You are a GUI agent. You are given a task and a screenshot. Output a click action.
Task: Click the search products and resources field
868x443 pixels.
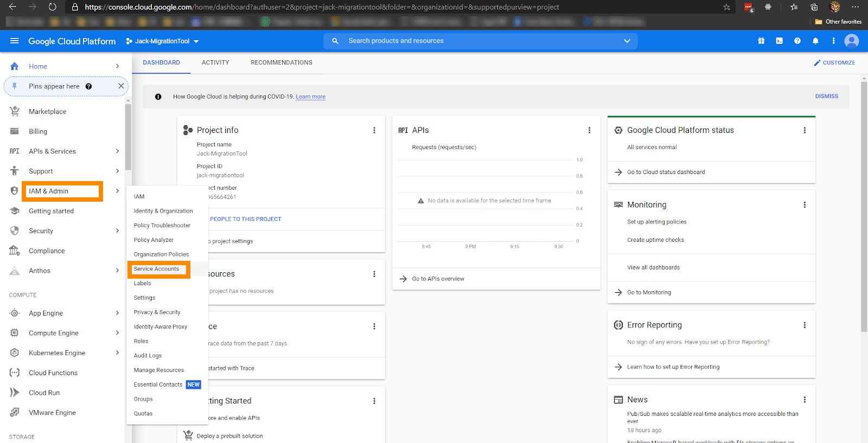tap(480, 41)
